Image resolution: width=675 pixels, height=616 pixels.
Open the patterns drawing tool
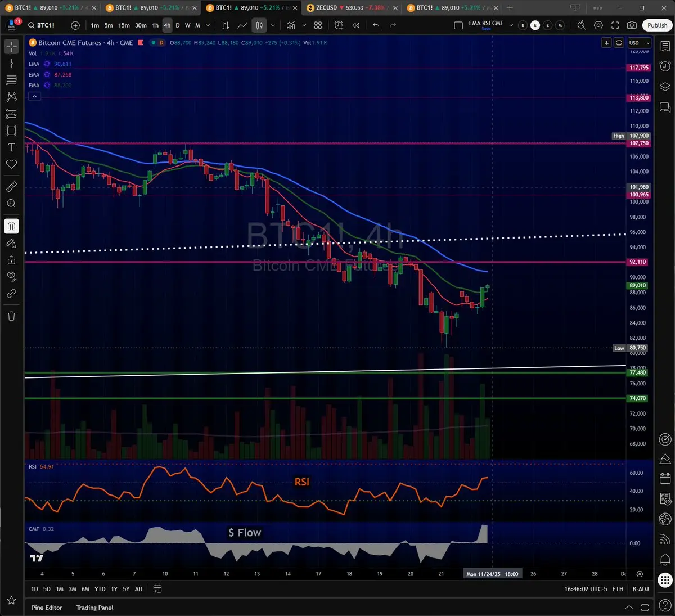pos(11,97)
